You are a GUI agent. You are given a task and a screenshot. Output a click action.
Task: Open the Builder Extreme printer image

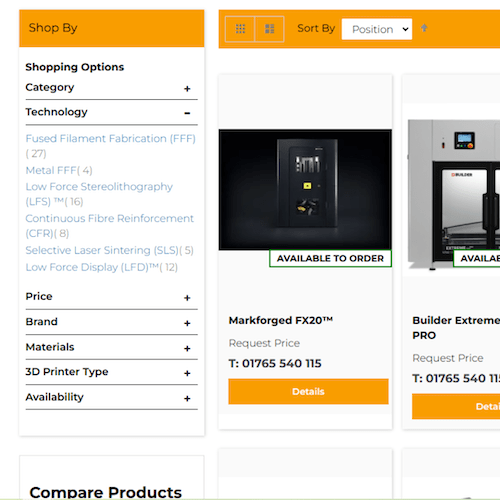[x=454, y=194]
